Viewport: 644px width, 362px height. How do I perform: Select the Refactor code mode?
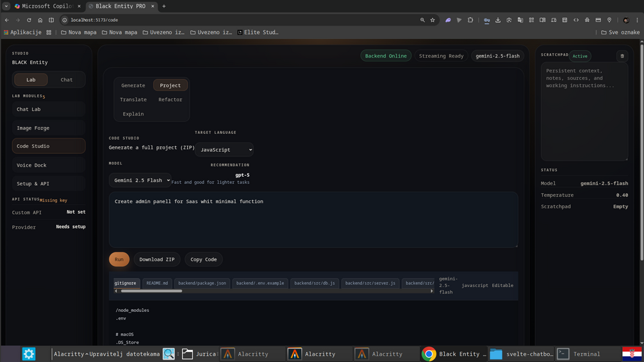pos(170,99)
